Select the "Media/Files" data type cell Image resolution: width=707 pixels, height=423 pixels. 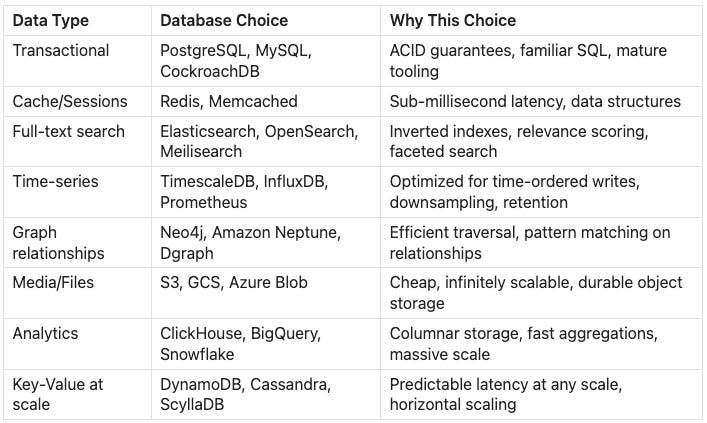[x=53, y=283]
